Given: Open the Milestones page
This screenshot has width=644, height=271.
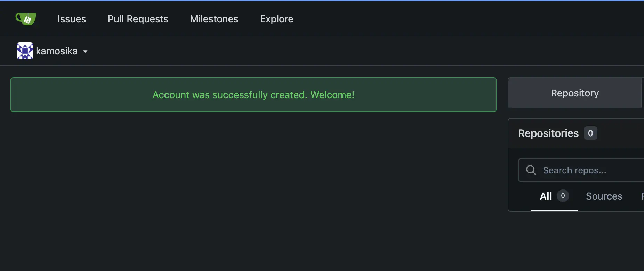Looking at the screenshot, I should click(x=214, y=19).
